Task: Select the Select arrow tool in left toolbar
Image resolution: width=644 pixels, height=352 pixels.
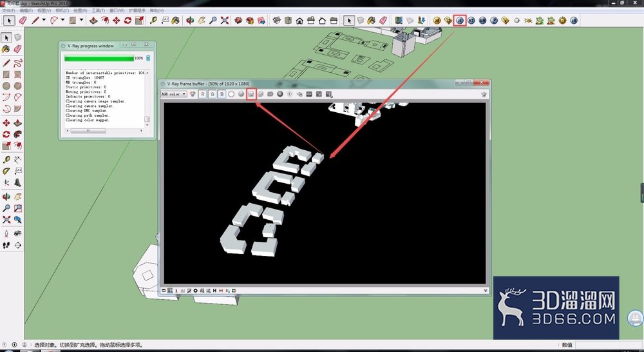Action: pos(6,37)
